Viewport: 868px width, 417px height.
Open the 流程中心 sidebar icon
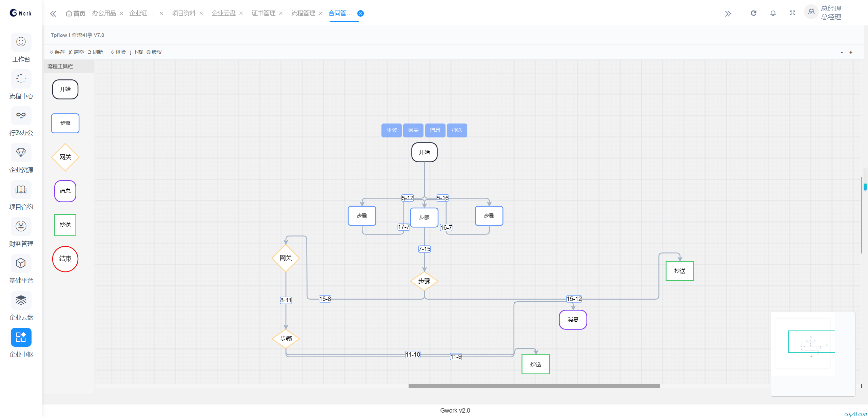point(21,79)
